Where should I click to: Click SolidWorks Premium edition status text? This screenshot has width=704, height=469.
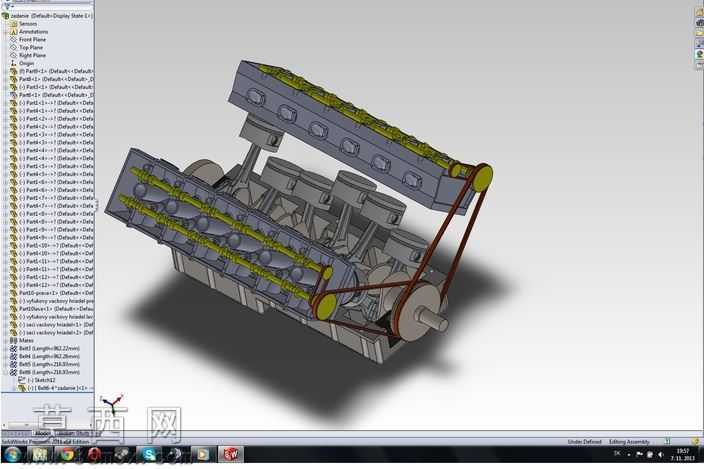point(45,442)
